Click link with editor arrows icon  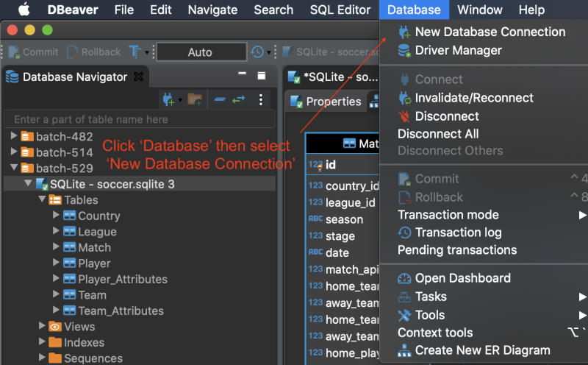click(238, 99)
